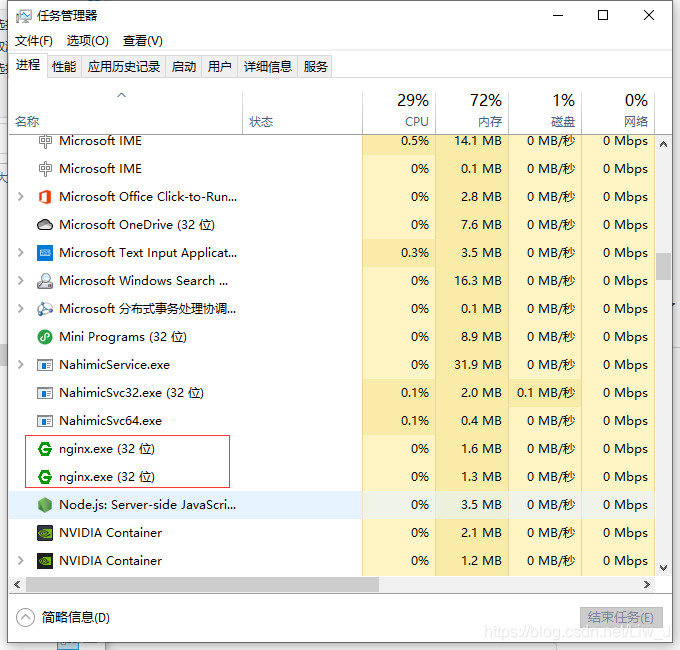Image resolution: width=680 pixels, height=650 pixels.
Task: Click the 简略信息(D) link
Action: click(76, 617)
